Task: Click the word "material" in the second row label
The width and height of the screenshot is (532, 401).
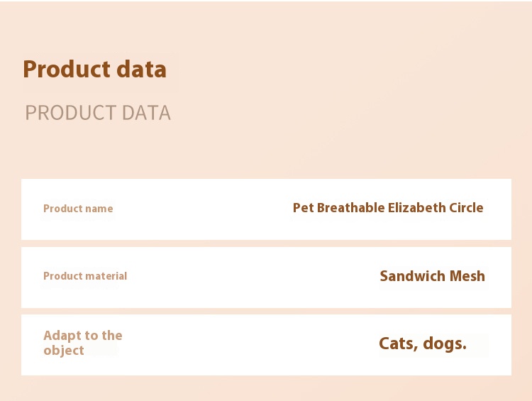Action: point(104,276)
